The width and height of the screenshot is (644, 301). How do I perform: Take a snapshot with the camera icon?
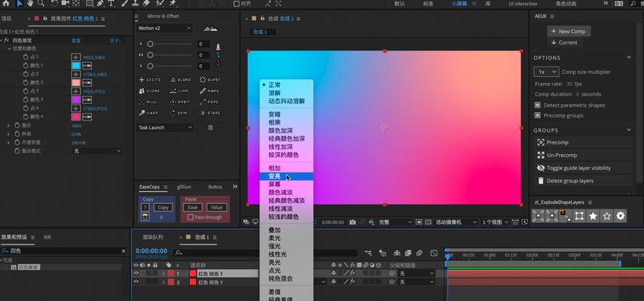[x=353, y=222]
